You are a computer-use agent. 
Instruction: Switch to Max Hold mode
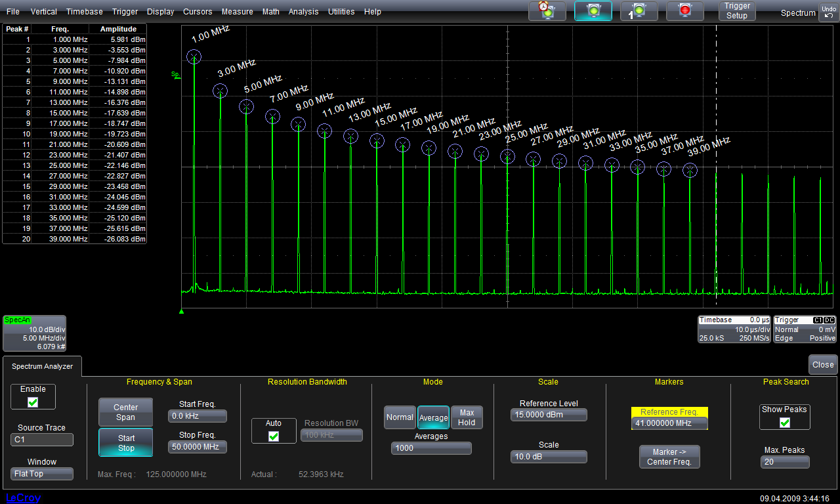click(467, 417)
